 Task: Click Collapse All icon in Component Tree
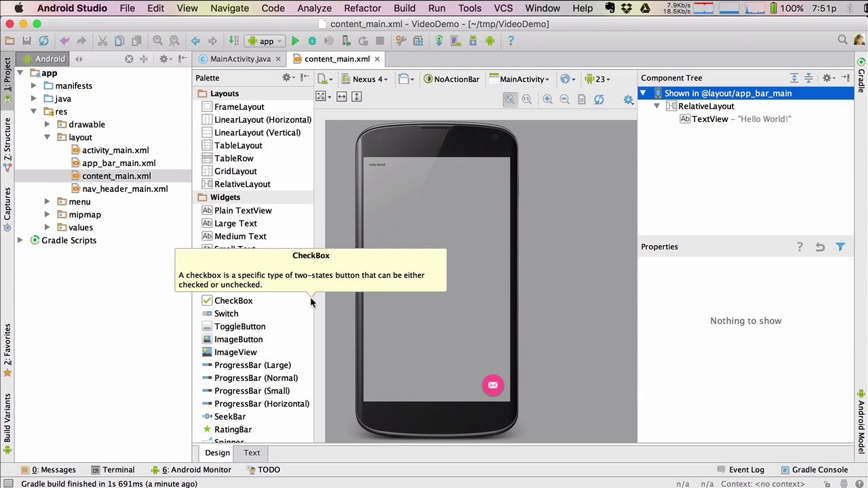click(808, 78)
